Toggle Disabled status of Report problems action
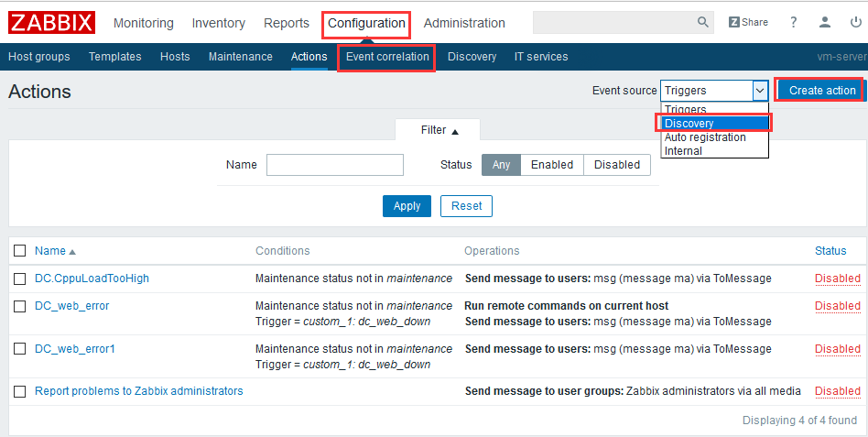Screen dimensions: 868x437 point(838,391)
